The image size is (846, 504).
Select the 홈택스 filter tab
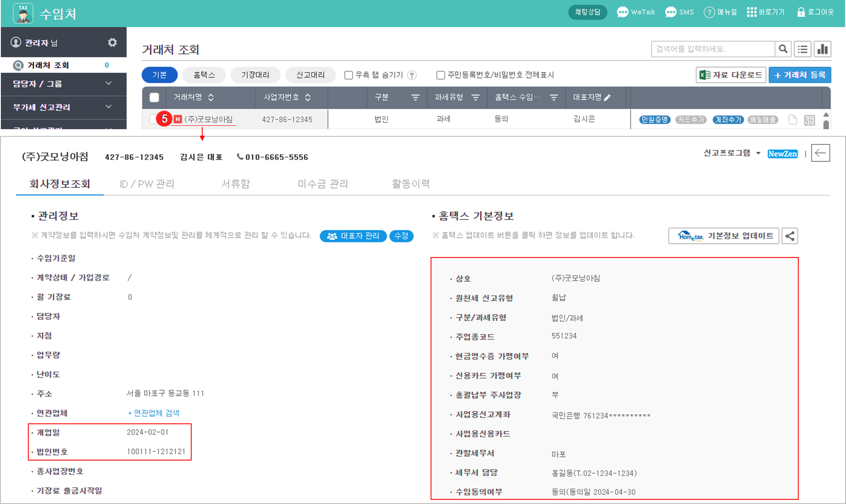204,75
